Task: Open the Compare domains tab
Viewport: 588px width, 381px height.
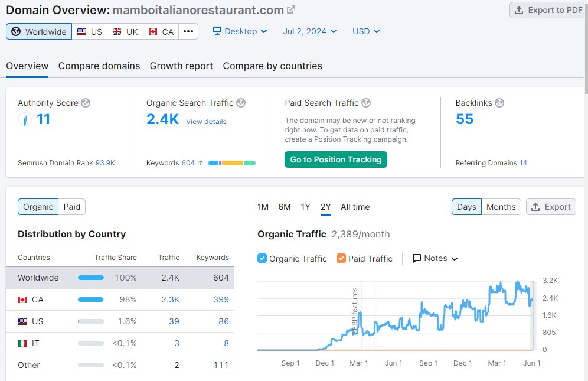Action: tap(99, 66)
